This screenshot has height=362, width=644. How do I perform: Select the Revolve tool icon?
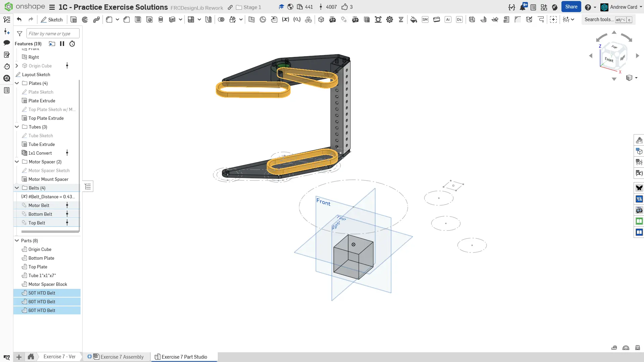coord(85,19)
